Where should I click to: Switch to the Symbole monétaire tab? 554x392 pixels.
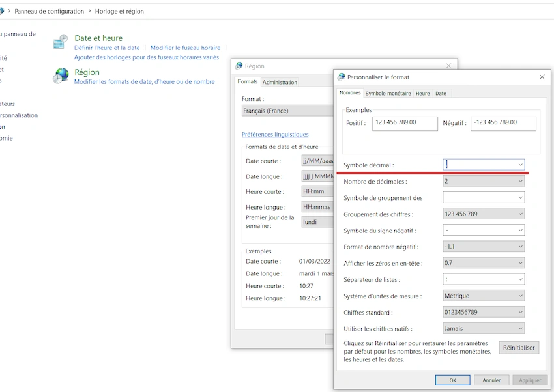point(388,94)
